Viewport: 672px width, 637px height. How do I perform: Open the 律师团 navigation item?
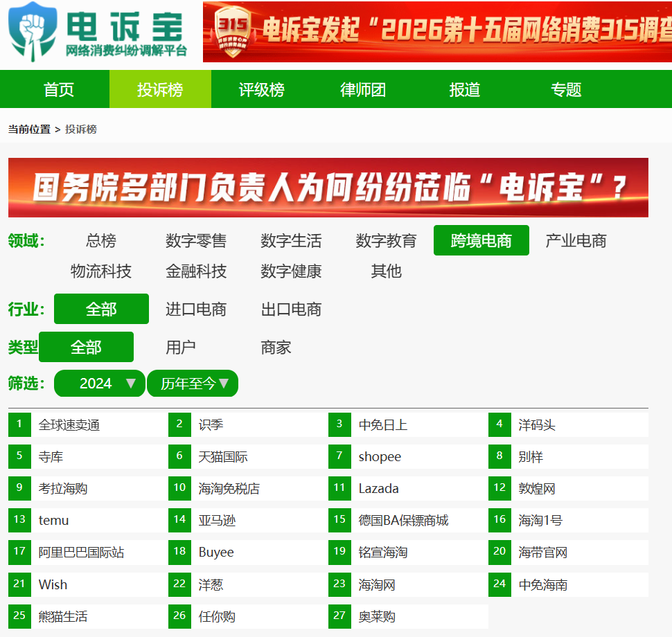pyautogui.click(x=363, y=89)
